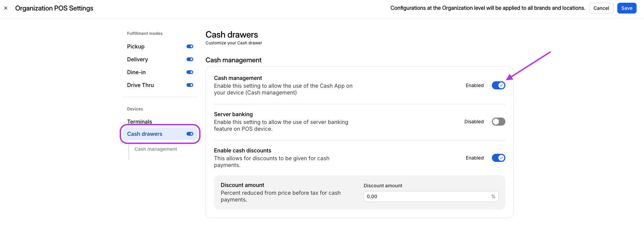Turn off Enable cash discounts toggle
The width and height of the screenshot is (644, 231).
point(498,158)
